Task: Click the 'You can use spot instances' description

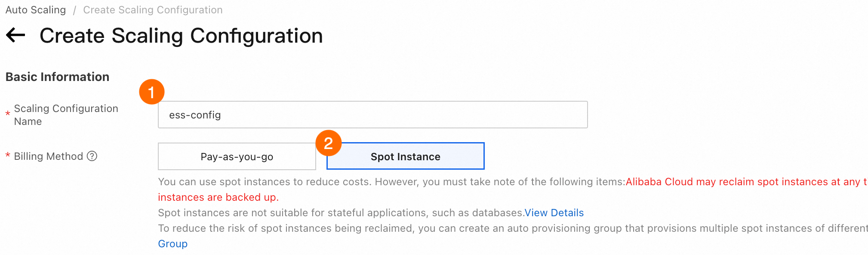Action: 391,182
